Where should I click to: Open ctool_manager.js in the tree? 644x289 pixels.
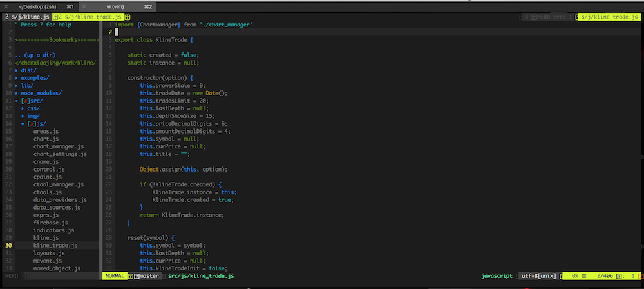click(x=59, y=184)
